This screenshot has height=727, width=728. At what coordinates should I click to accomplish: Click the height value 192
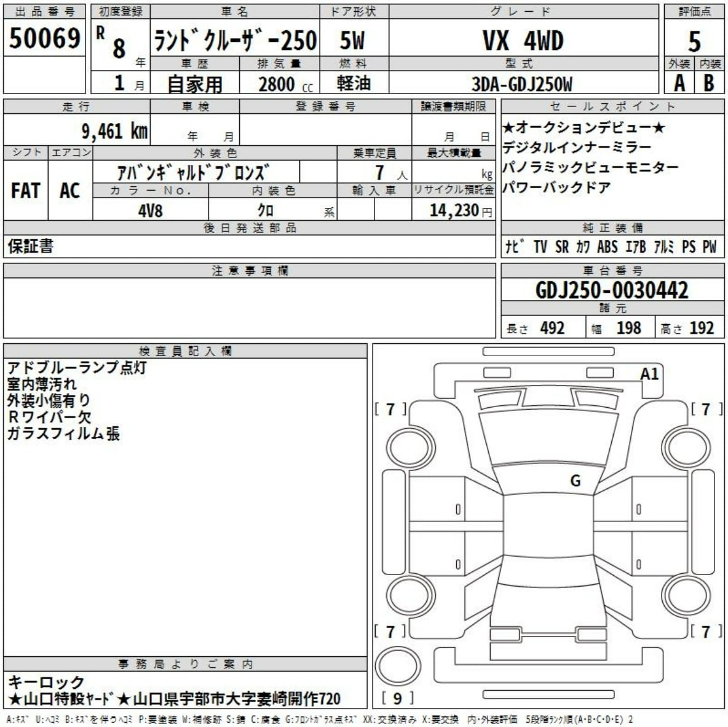point(702,328)
